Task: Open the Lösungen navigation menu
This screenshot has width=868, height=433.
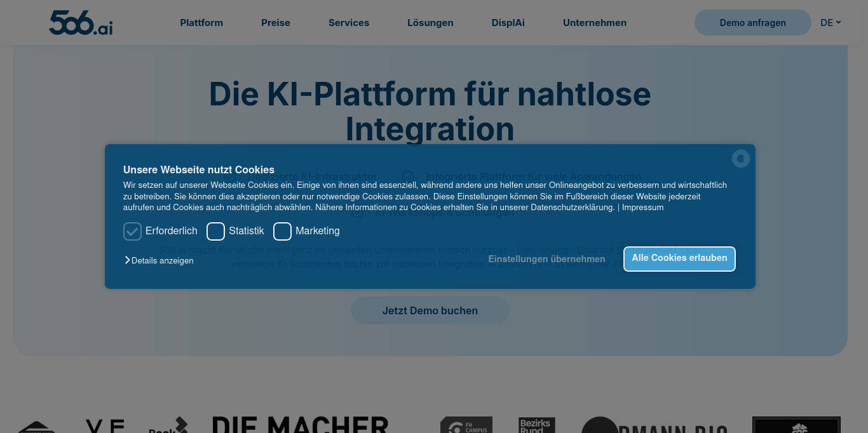Action: 430,23
